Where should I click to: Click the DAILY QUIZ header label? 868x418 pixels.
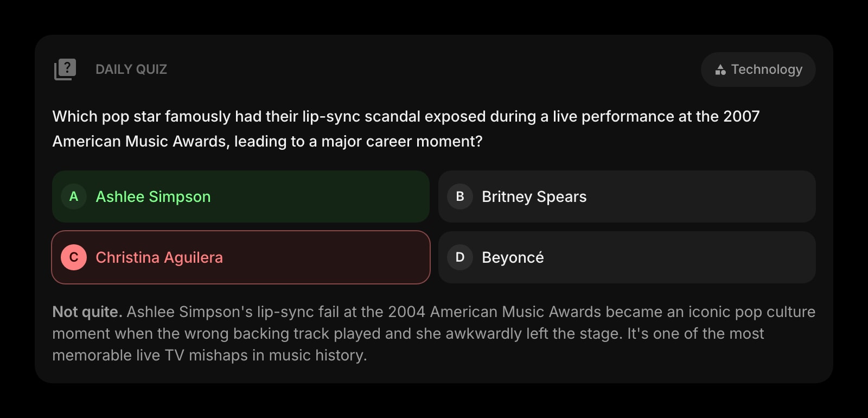coord(131,69)
